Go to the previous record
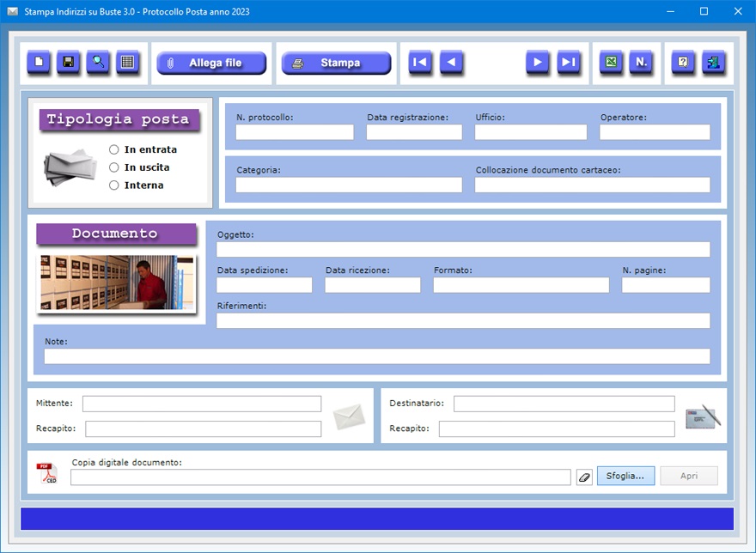The width and height of the screenshot is (756, 553). (451, 62)
